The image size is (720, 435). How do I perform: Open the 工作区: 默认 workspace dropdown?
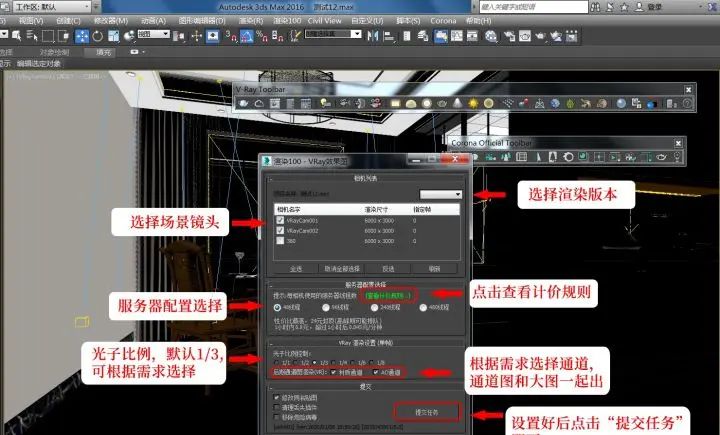[x=52, y=6]
